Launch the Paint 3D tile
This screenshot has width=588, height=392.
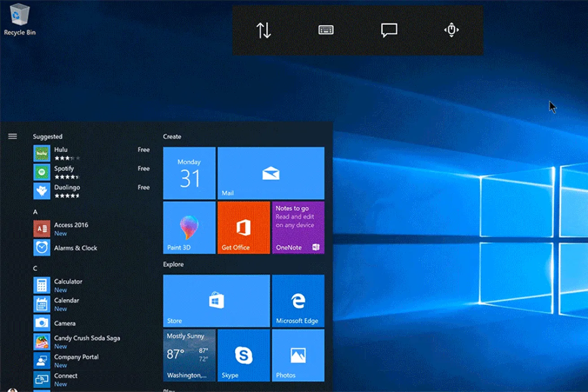coord(189,228)
